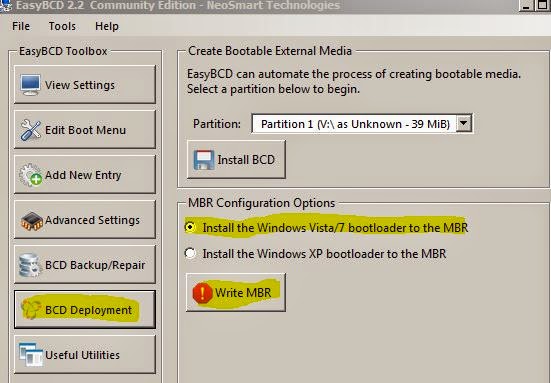Open the Tools menu
551x383 pixels.
62,26
